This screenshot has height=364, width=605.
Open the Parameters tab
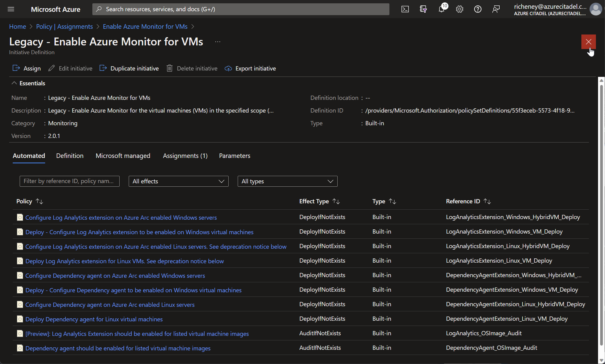(235, 156)
